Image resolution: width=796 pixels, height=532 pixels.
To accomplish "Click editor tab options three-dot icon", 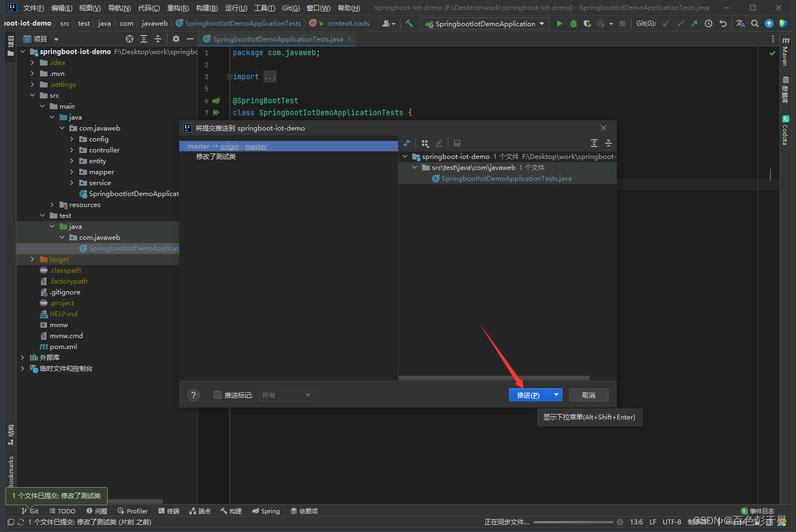I will pos(773,39).
